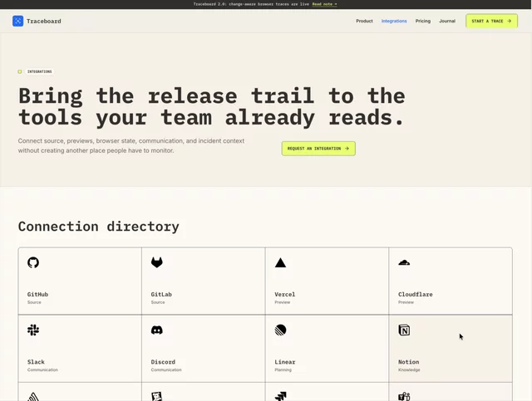Screen dimensions: 532x401
Task: Click the Slack logo icon
Action: 33,330
